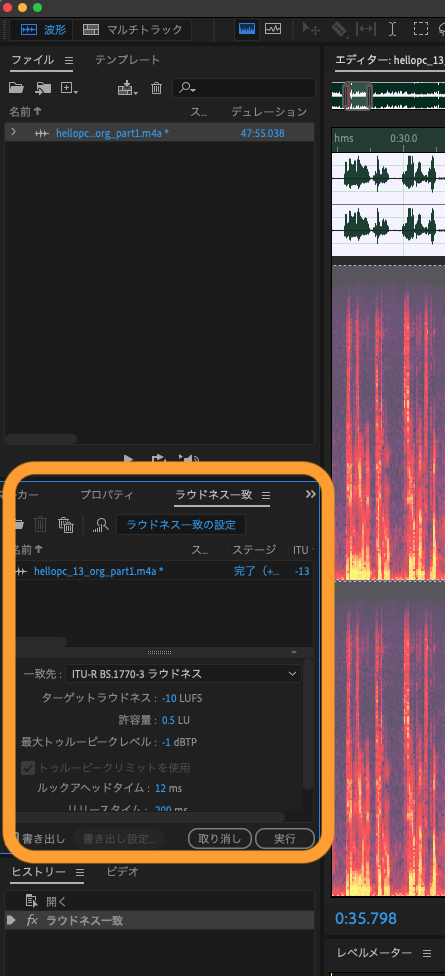Delete selected file with trash icon
The image size is (445, 976).
pos(157,88)
